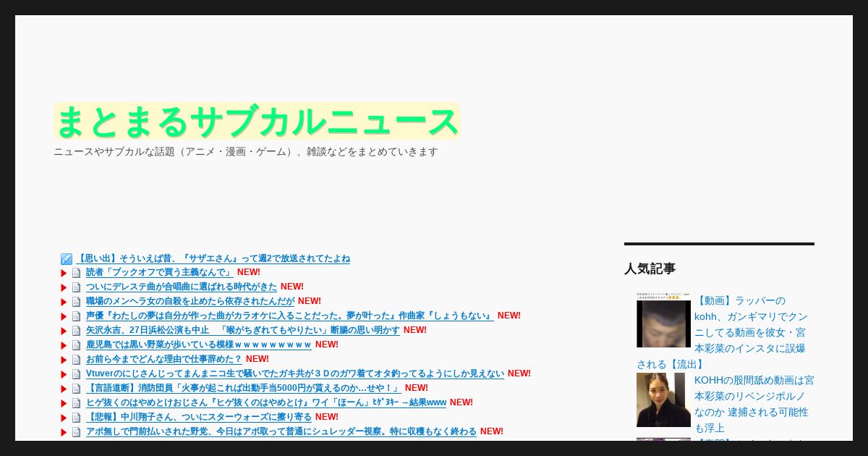Click document icon beside 鹿児島 article
Viewport: 868px width, 456px height.
click(x=76, y=345)
